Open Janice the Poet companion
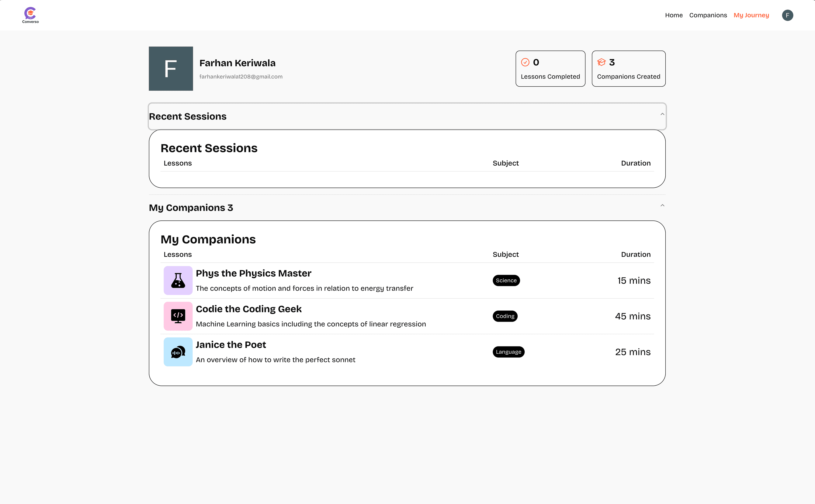The image size is (815, 504). 231,345
